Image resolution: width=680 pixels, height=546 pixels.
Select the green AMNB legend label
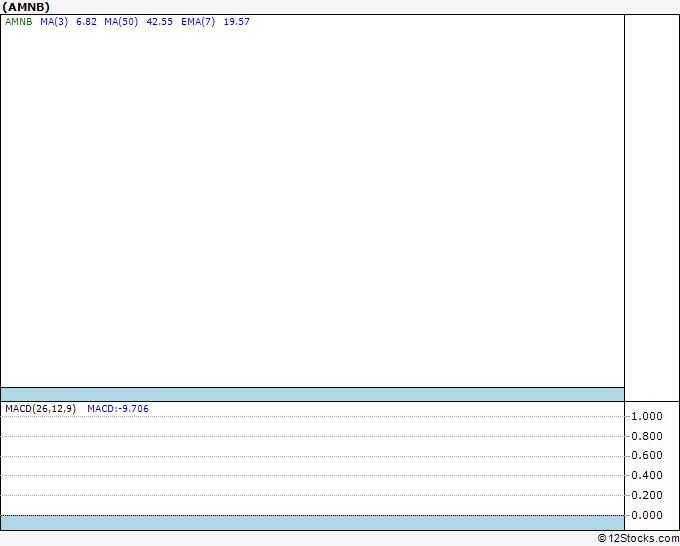[x=19, y=22]
